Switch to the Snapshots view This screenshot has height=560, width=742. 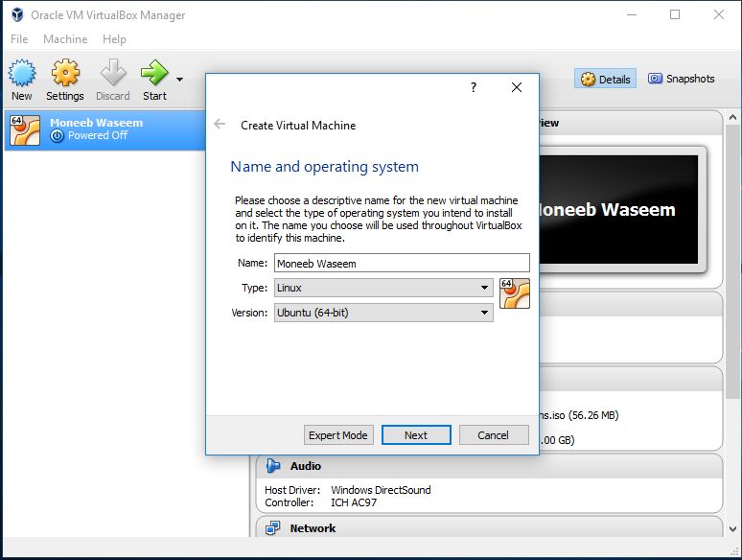(682, 79)
